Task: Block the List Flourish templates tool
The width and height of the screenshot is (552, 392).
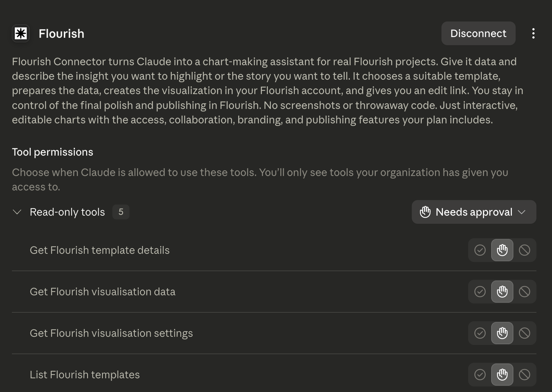Action: tap(524, 375)
